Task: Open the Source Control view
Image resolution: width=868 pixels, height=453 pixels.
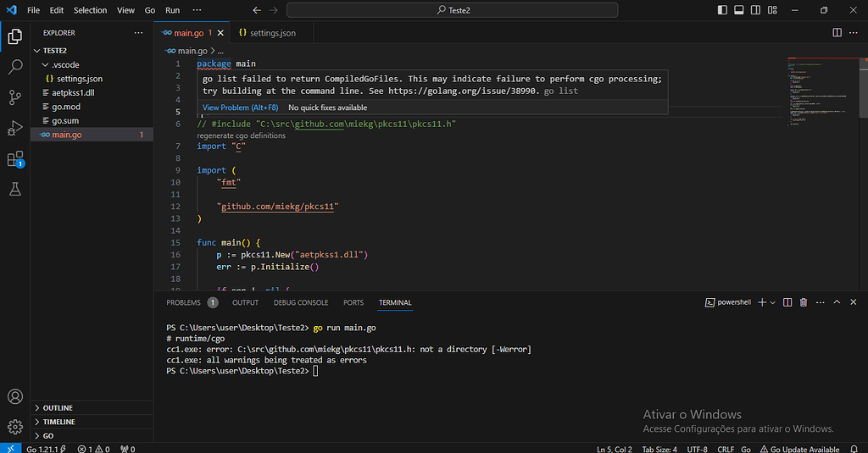Action: tap(15, 97)
